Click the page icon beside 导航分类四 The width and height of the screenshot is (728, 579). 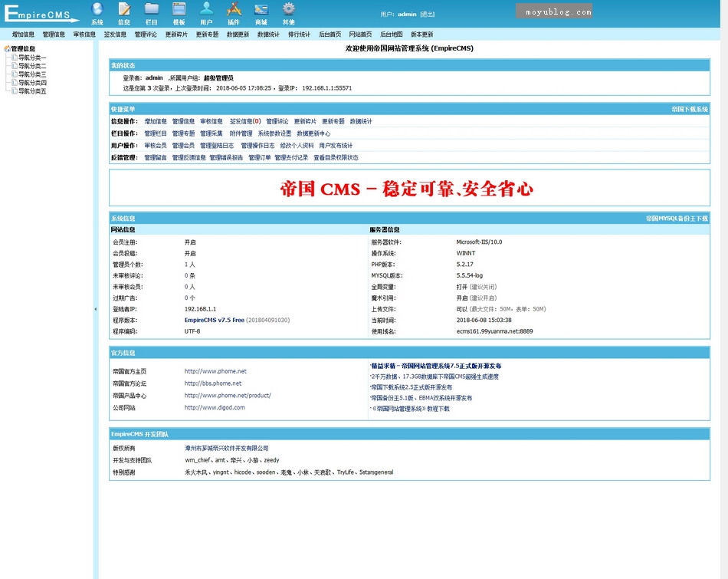15,82
